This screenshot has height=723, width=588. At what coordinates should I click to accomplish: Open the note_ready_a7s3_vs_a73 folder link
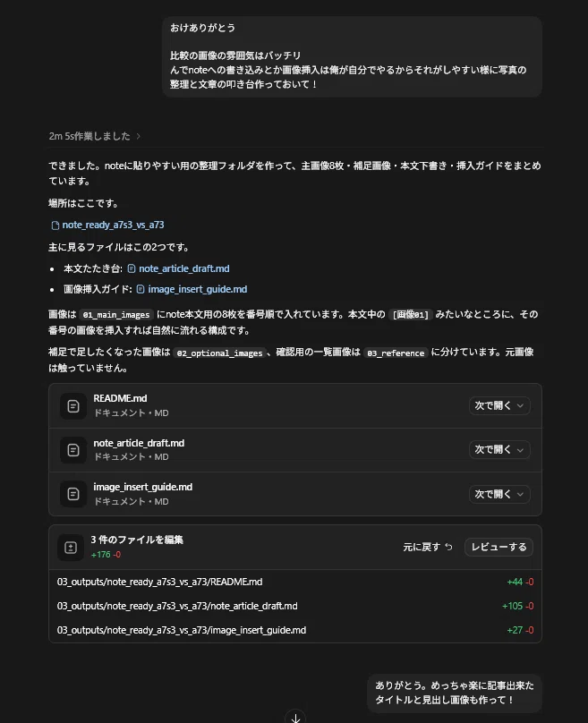[x=113, y=225]
